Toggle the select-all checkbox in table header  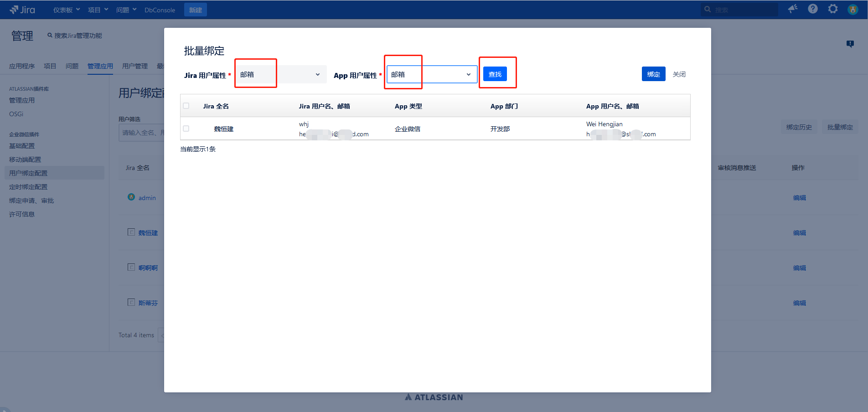186,106
